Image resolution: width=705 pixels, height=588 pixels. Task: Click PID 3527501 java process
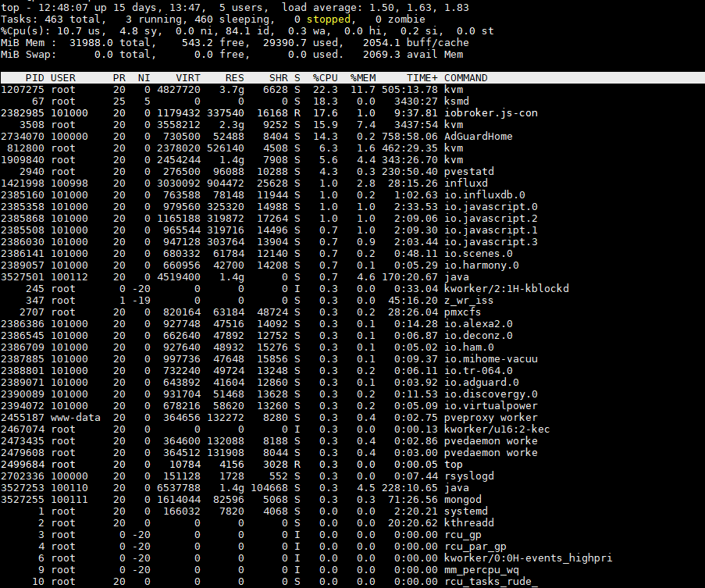(23, 276)
